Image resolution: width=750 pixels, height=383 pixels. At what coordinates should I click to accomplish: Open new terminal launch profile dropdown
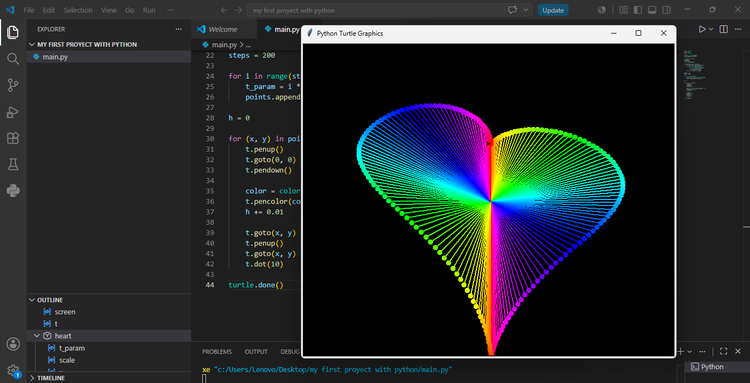pos(689,351)
